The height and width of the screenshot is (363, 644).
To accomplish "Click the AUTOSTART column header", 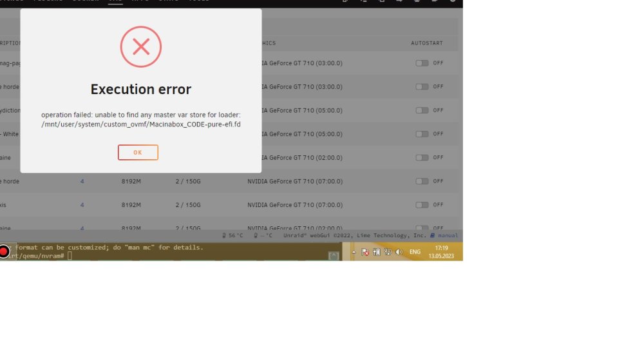I will pos(427,43).
